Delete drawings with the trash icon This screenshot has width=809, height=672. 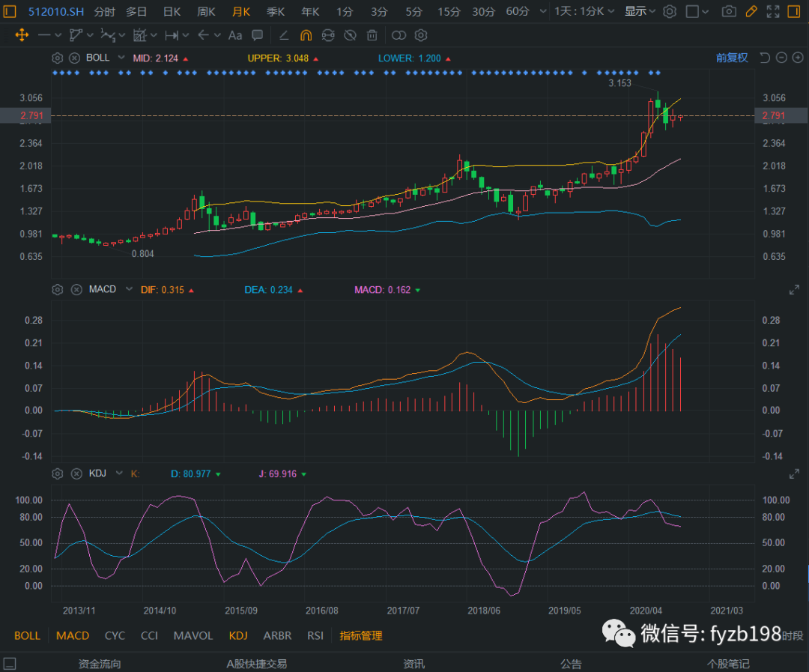click(x=372, y=35)
